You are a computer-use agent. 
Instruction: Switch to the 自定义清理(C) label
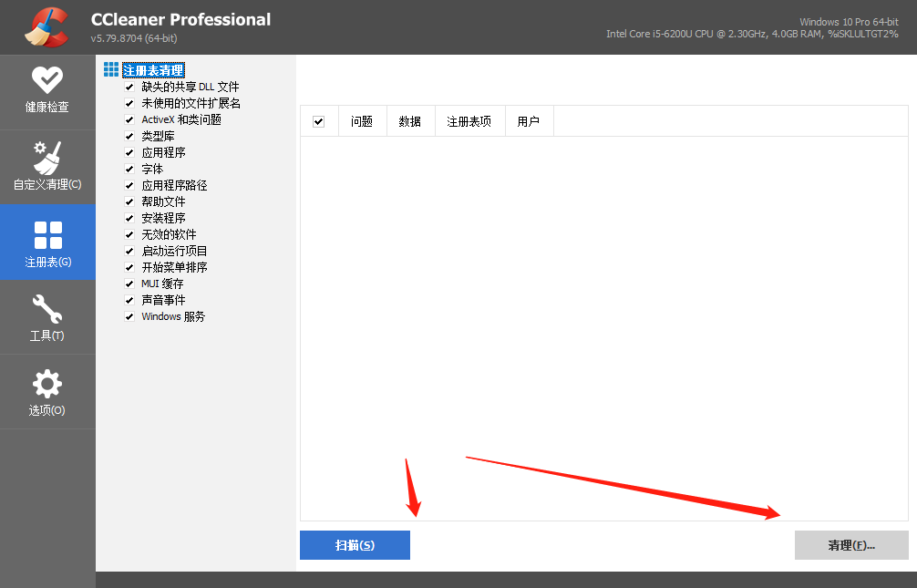pos(47,184)
